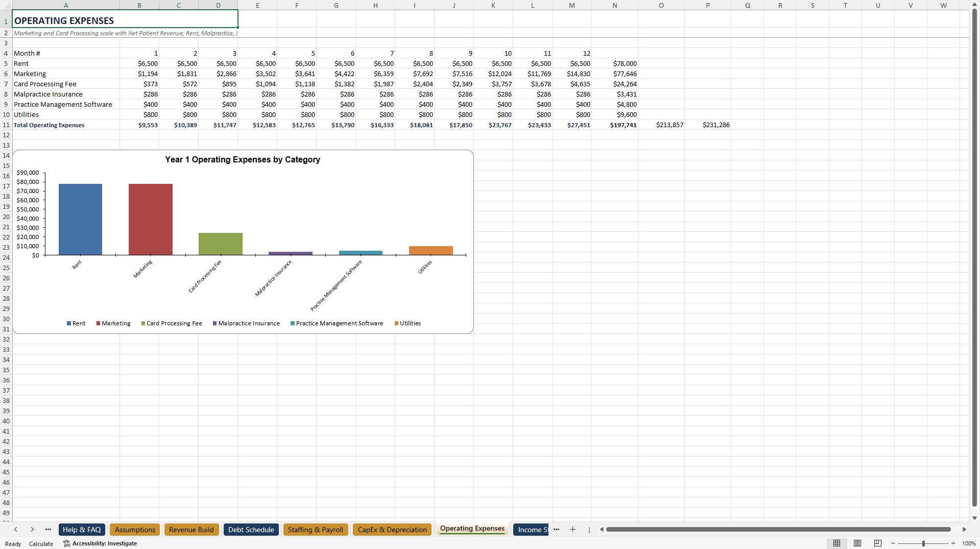Click Card Processing Fee row label
This screenshot has height=549, width=980.
click(66, 84)
